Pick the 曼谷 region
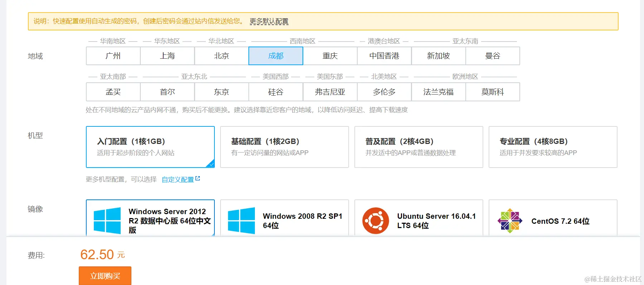Viewport: 644px width, 285px height. [x=493, y=56]
